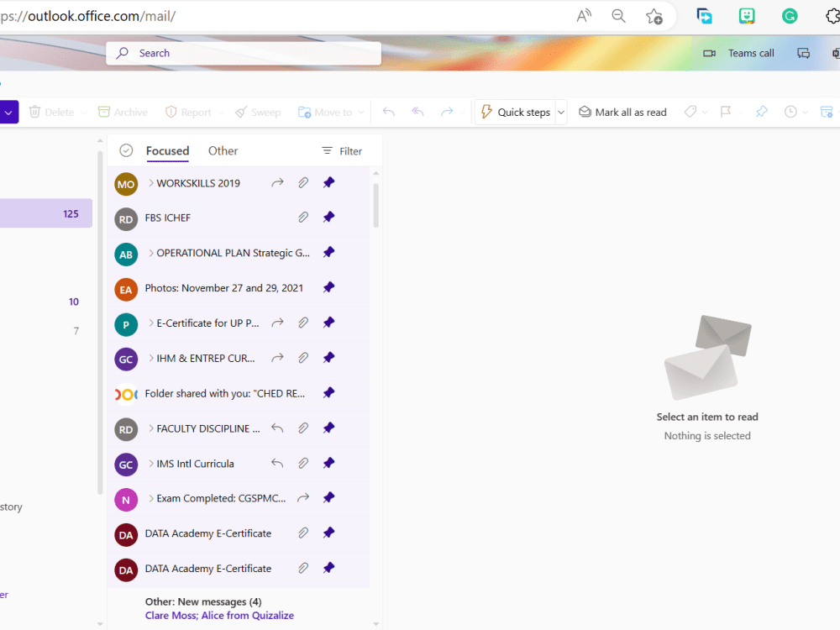Click the Read aloud icon in address bar
Screen dimensions: 840x630
pyautogui.click(x=584, y=16)
